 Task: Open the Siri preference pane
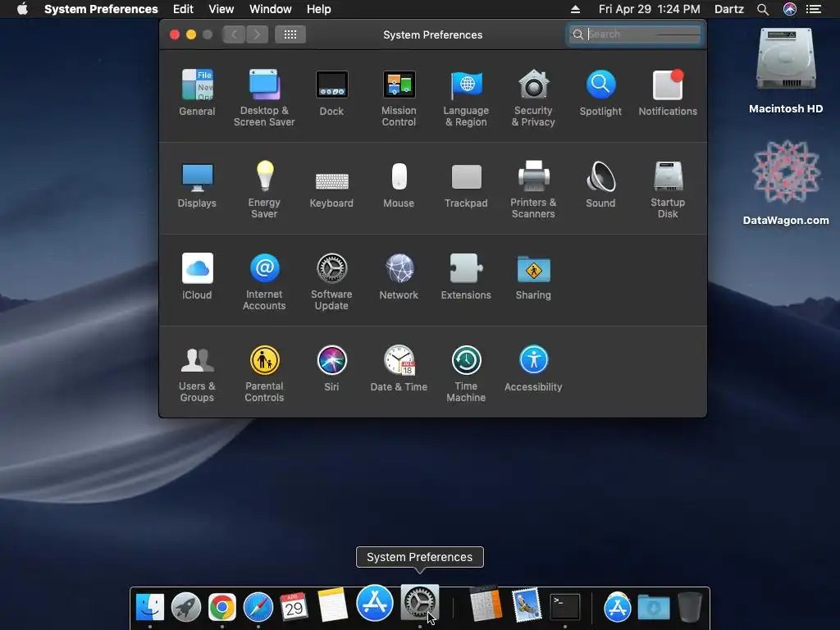click(331, 368)
